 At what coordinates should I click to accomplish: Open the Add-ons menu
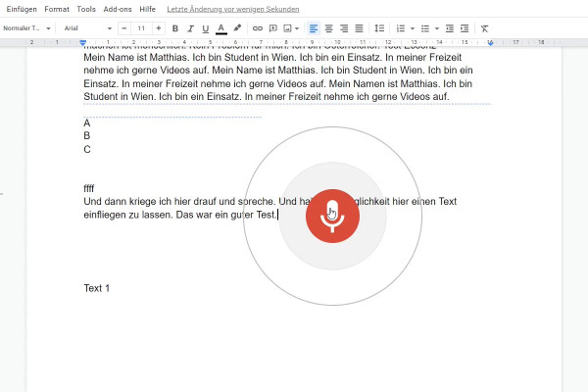coord(118,9)
